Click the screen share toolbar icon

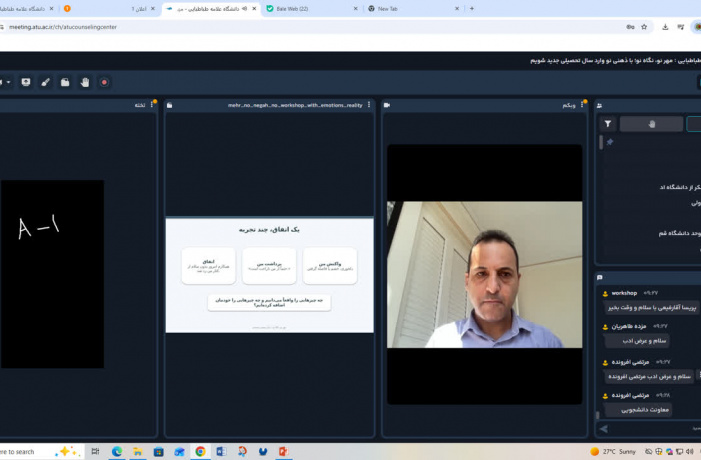26,82
